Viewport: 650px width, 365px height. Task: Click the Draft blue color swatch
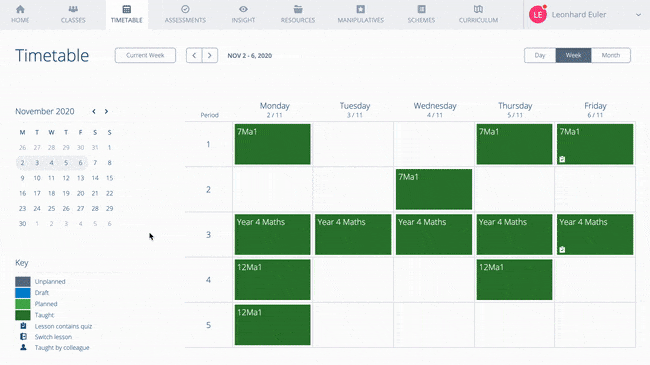pyautogui.click(x=23, y=293)
